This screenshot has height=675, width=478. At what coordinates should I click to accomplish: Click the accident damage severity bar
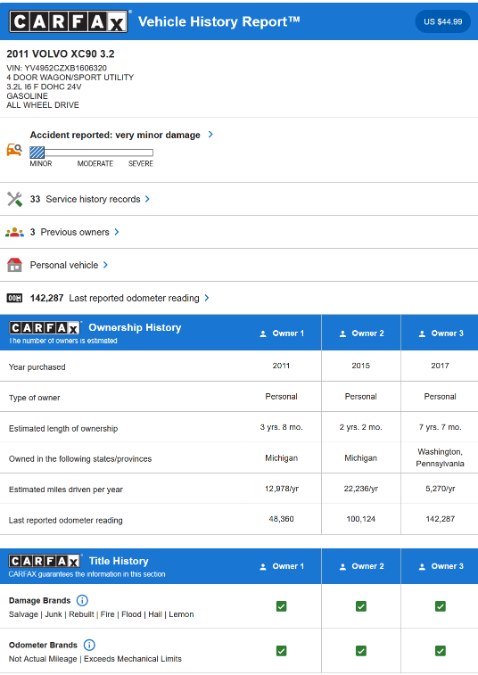point(91,152)
